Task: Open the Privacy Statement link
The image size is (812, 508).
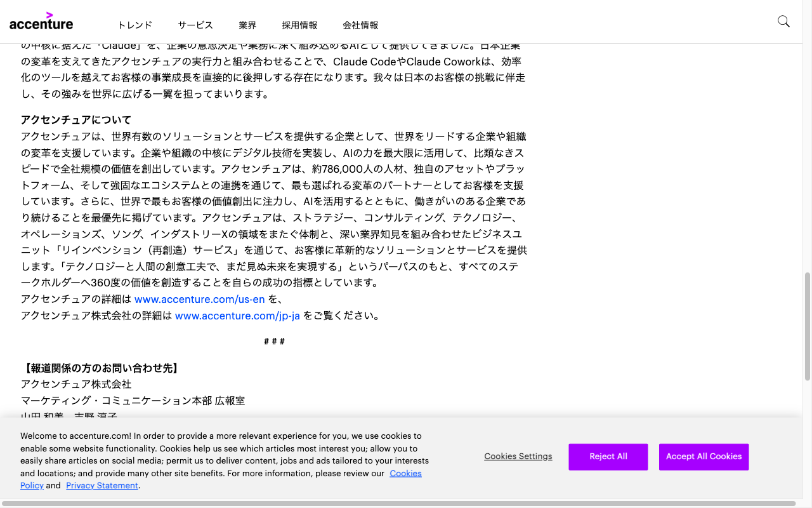Action: (102, 486)
